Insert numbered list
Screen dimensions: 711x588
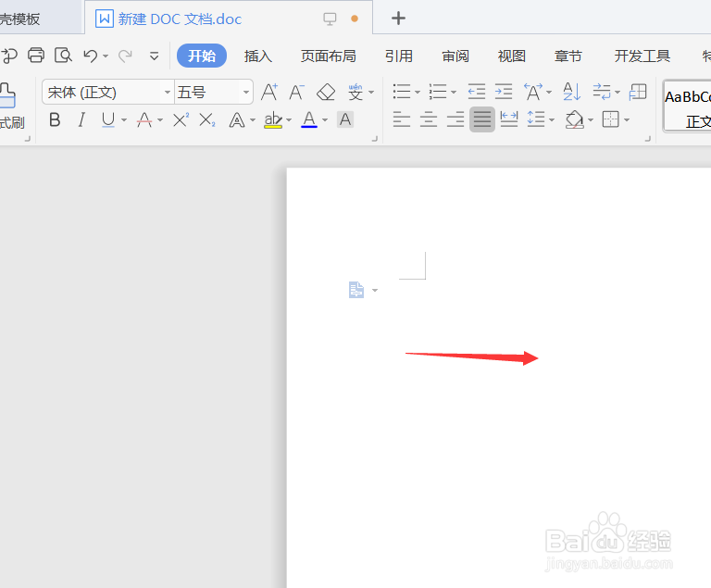pyautogui.click(x=438, y=92)
